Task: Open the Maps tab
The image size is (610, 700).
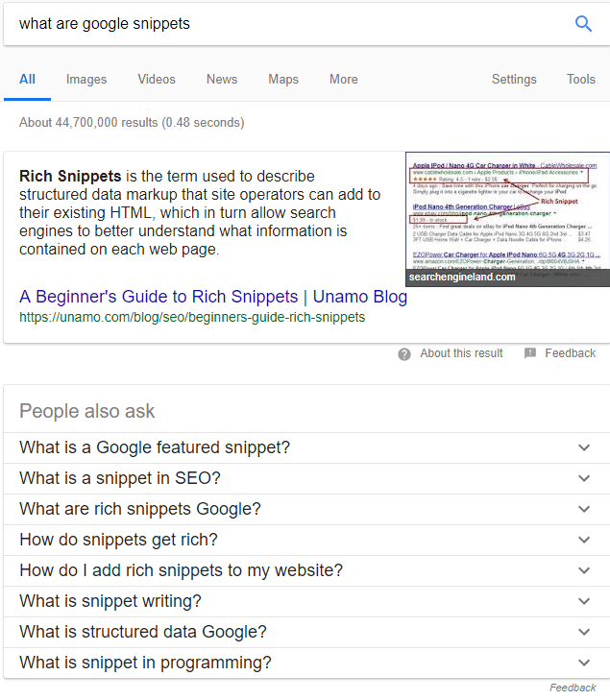Action: [x=283, y=79]
